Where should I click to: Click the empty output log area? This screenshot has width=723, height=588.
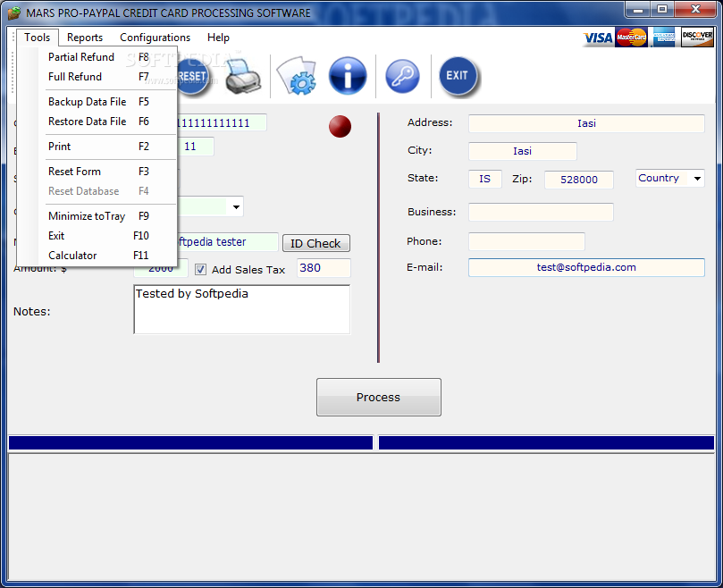tap(361, 517)
